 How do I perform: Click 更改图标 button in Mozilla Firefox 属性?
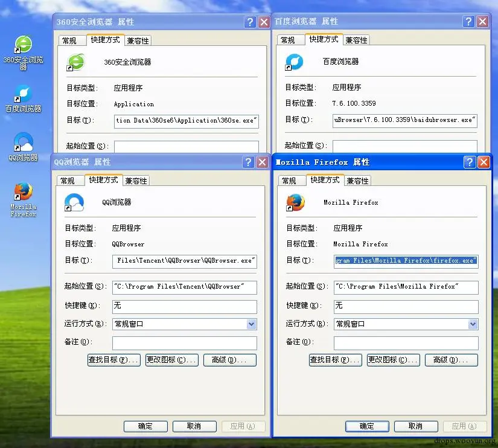(394, 360)
